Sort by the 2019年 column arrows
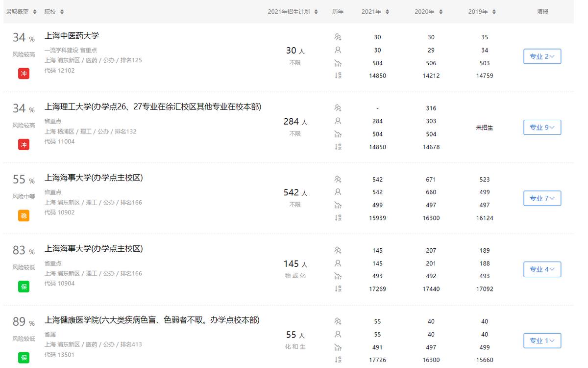 [x=494, y=12]
